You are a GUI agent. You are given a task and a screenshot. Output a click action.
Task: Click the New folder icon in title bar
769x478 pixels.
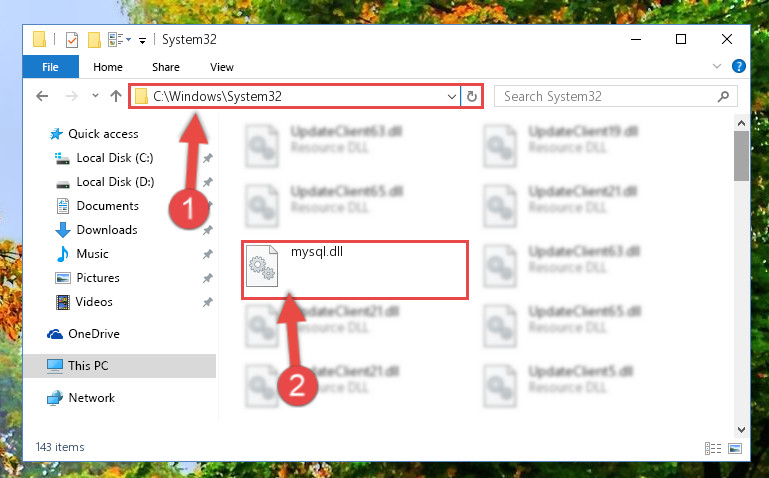[94, 39]
